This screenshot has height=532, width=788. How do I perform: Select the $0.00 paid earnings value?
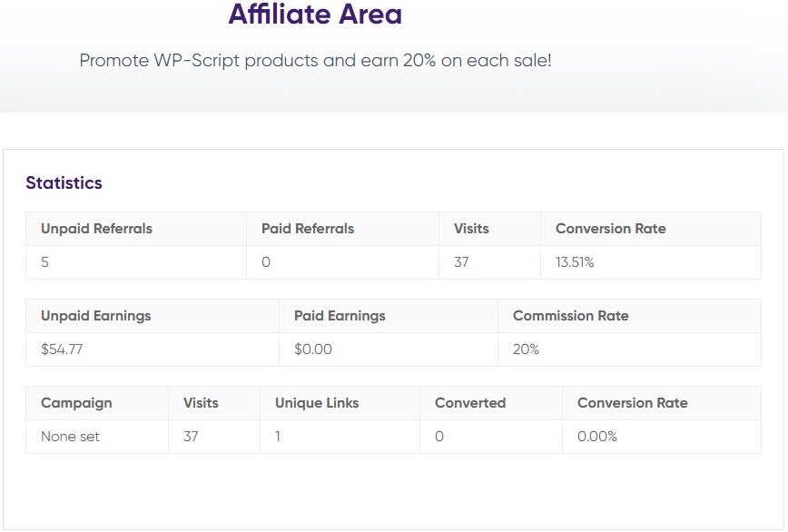pyautogui.click(x=313, y=350)
